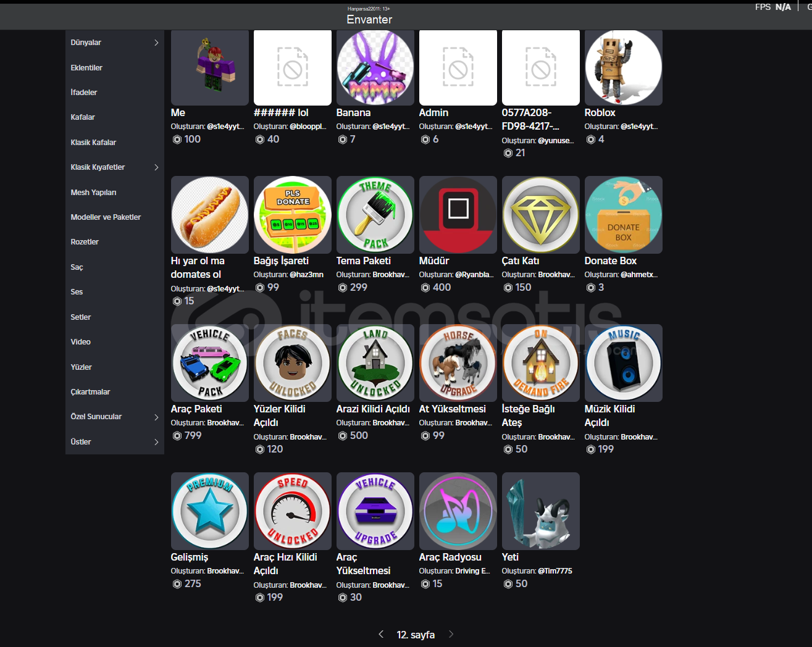This screenshot has height=647, width=812.
Task: Open the Banana bunny icon item
Action: 375,67
